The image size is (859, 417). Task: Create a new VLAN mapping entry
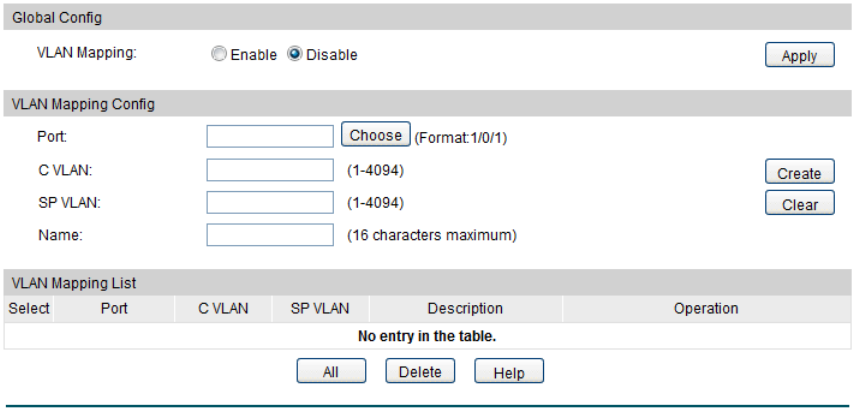799,173
